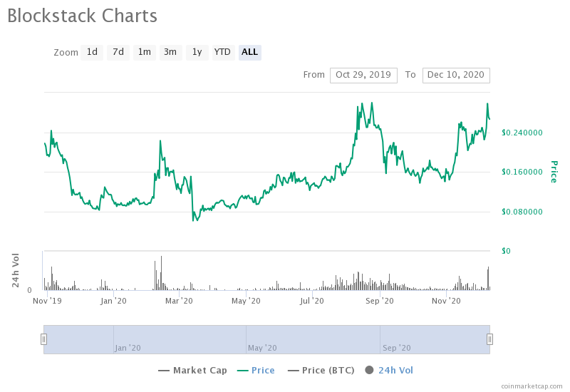Select the ALL zoom option
Image resolution: width=570 pixels, height=392 pixels.
click(x=249, y=52)
